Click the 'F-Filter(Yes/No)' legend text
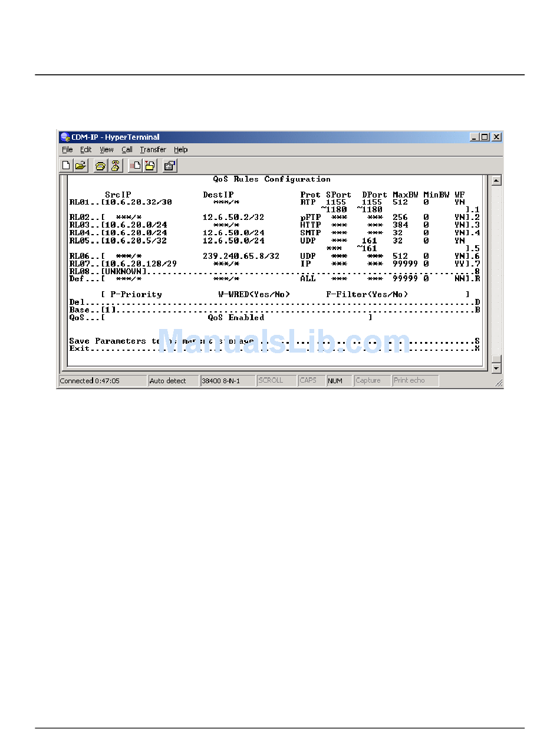The width and height of the screenshot is (560, 747). click(x=367, y=294)
